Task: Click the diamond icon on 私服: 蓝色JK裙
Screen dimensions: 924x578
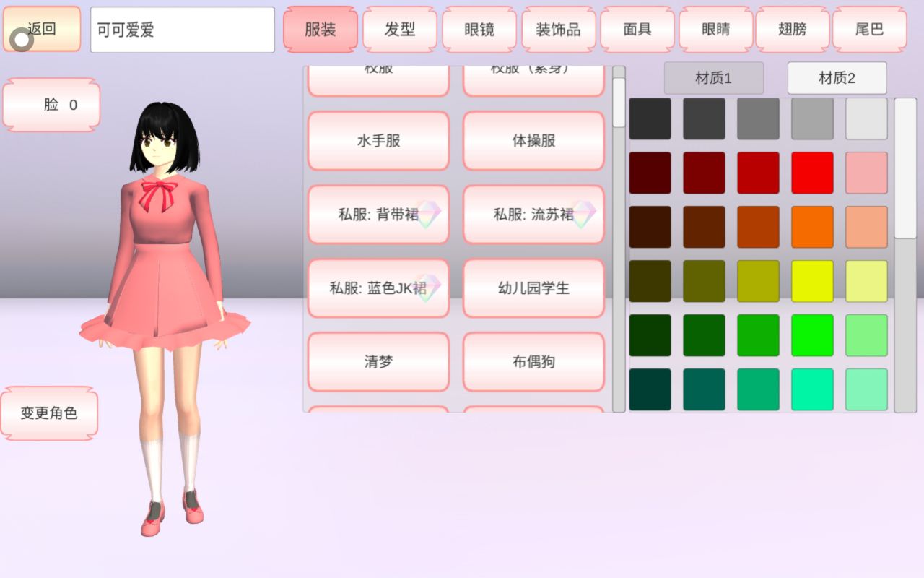Action: pos(428,288)
